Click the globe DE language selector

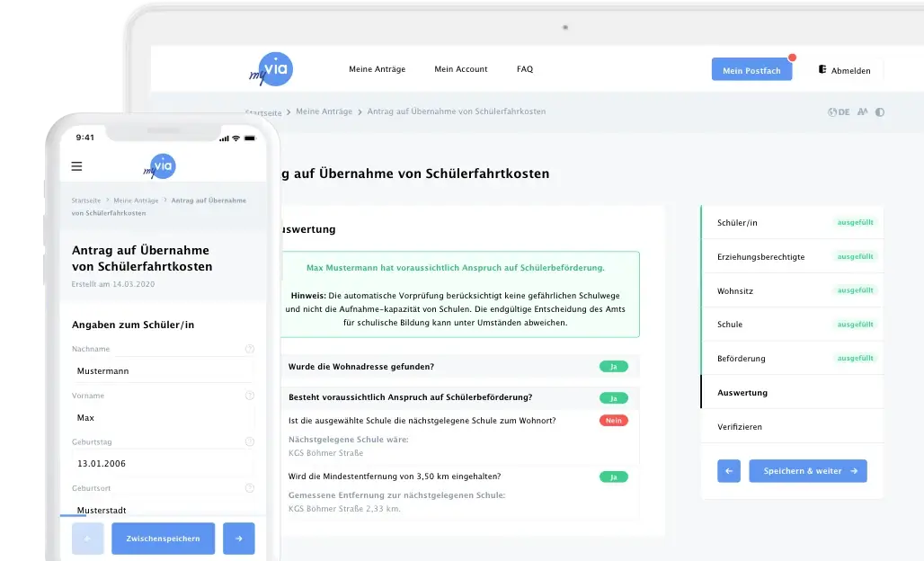838,112
